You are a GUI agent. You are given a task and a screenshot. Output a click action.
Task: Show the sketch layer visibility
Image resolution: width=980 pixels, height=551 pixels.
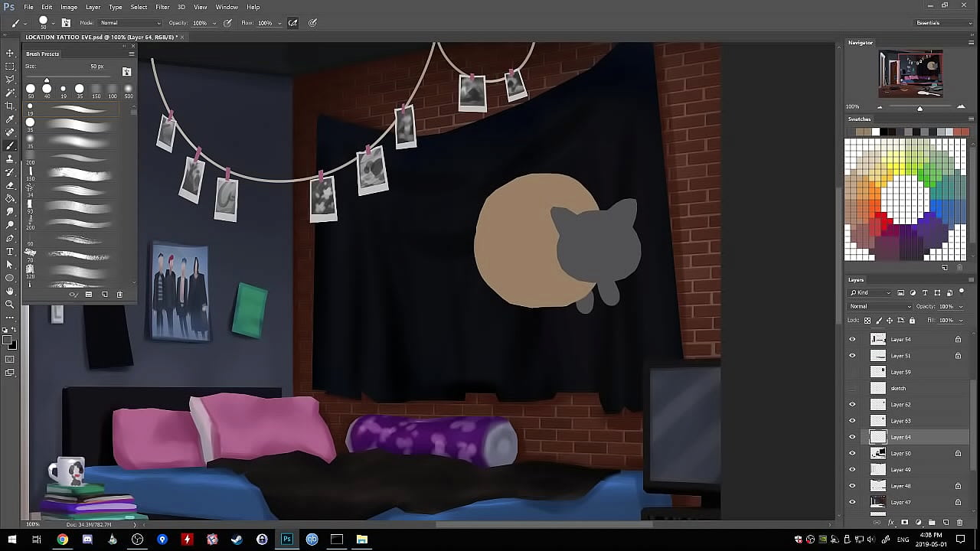tap(852, 388)
